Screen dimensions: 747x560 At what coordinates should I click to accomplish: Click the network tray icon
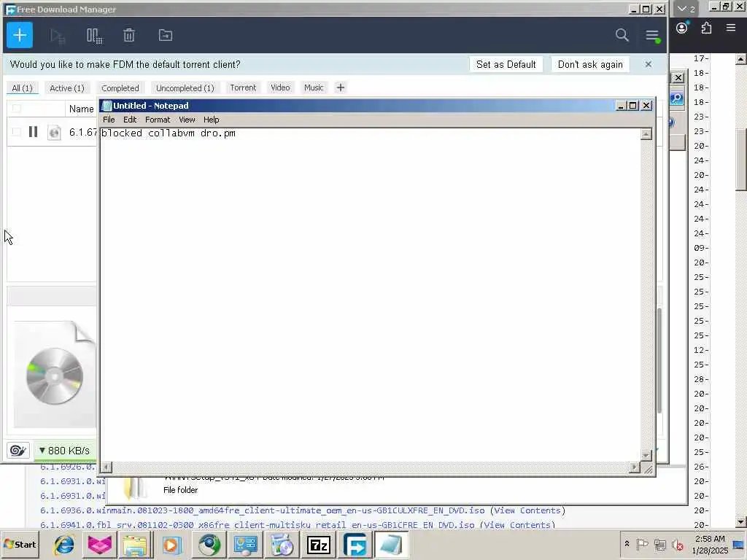(659, 544)
